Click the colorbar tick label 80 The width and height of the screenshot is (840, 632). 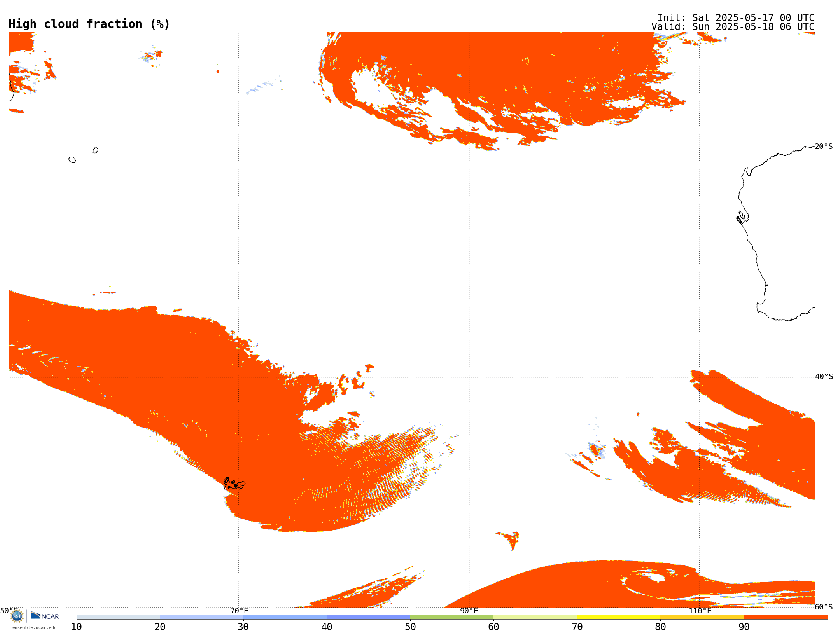660,627
